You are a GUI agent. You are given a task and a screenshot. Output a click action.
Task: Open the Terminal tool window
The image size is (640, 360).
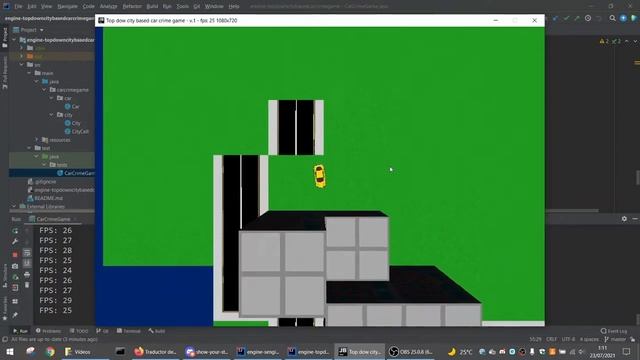click(x=129, y=331)
